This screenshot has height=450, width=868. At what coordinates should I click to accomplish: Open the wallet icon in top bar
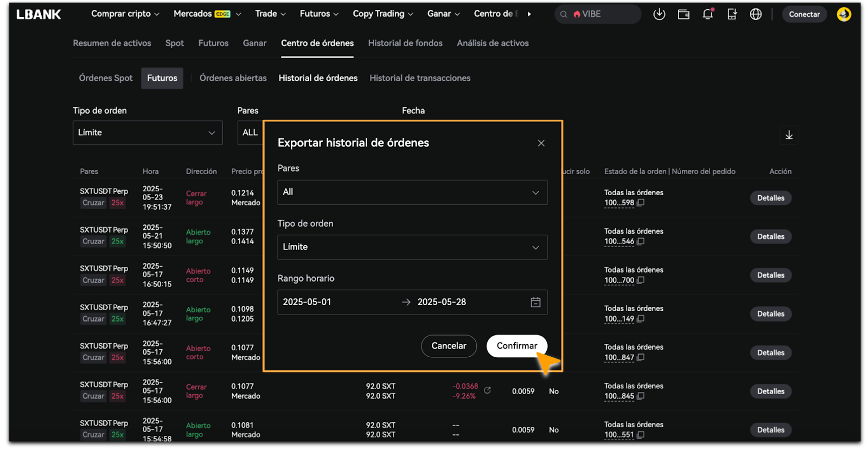tap(684, 14)
